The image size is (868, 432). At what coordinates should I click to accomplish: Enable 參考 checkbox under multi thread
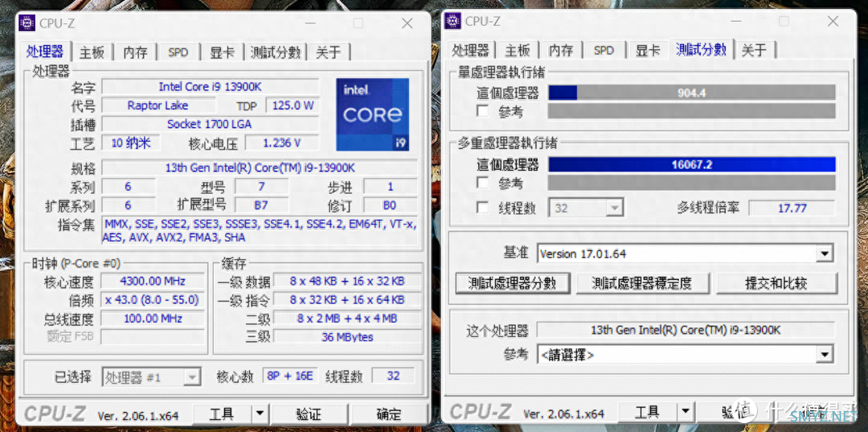pos(483,183)
